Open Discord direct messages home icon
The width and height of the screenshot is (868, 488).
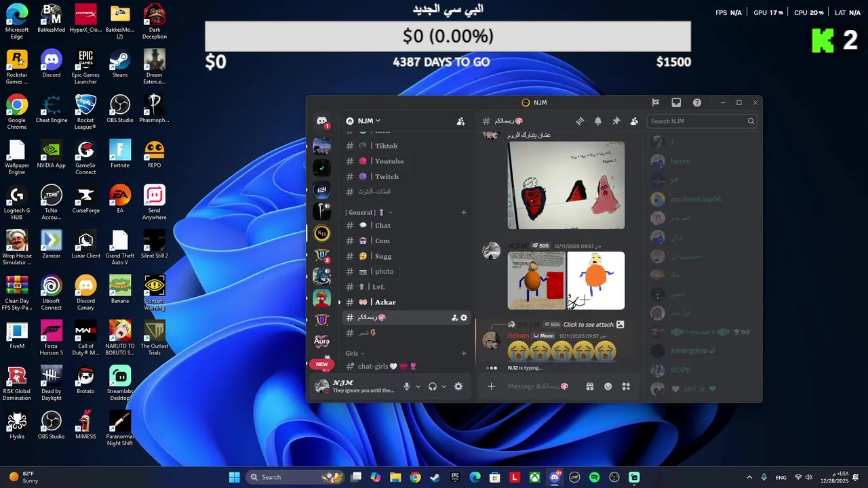coord(322,121)
